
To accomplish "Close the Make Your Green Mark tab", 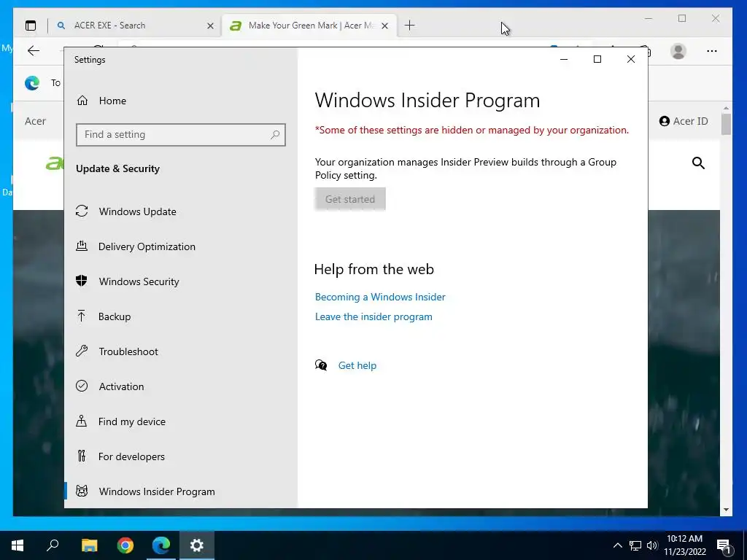I will coord(385,26).
